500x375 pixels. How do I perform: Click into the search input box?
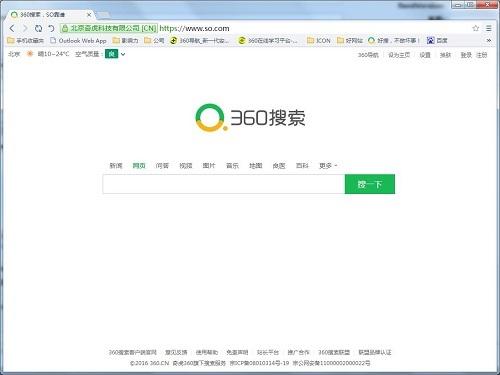click(x=224, y=184)
